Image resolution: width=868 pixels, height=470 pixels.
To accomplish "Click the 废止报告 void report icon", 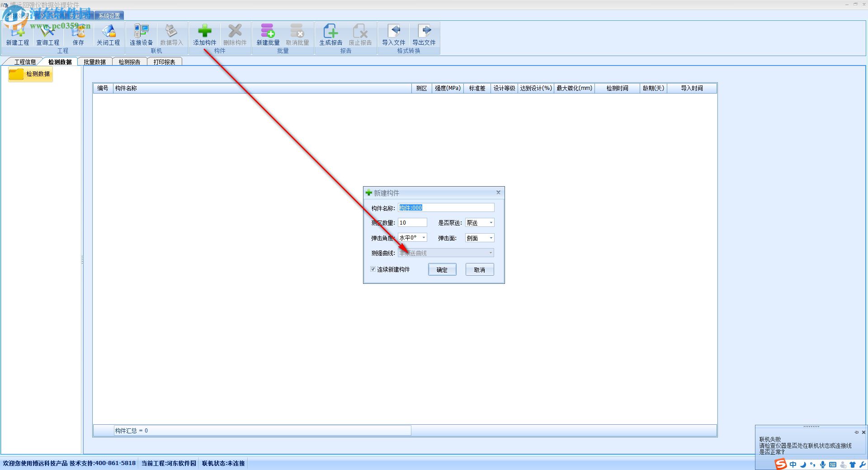I will pos(360,35).
